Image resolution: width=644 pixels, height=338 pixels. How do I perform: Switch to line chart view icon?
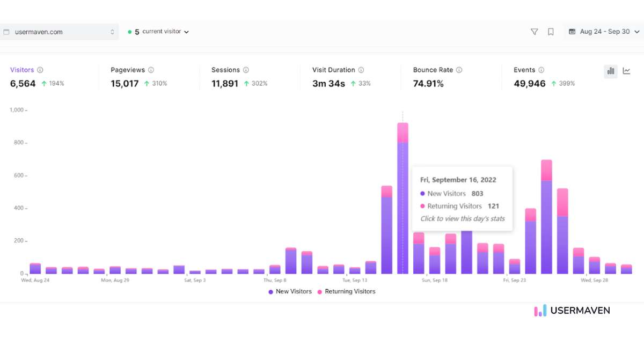point(626,71)
